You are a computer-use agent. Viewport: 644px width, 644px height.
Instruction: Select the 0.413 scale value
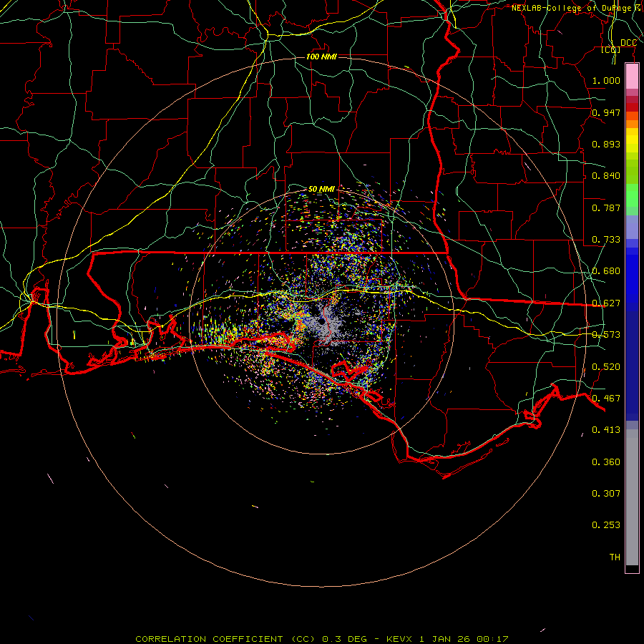(x=606, y=430)
